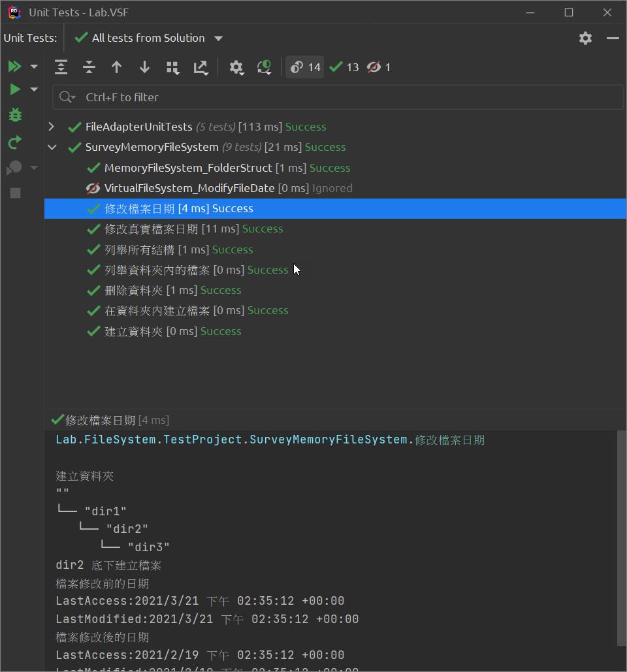Close the Unit Tests - Lab.VSF window
Viewport: 627px width, 672px height.
607,12
